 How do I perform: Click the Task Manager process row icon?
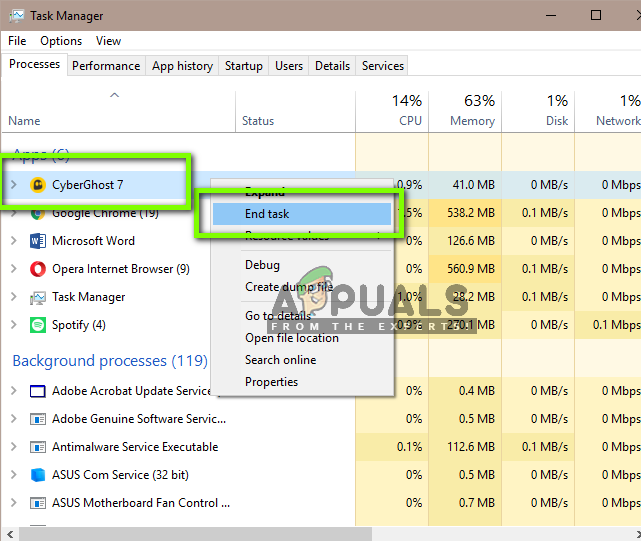[x=38, y=297]
